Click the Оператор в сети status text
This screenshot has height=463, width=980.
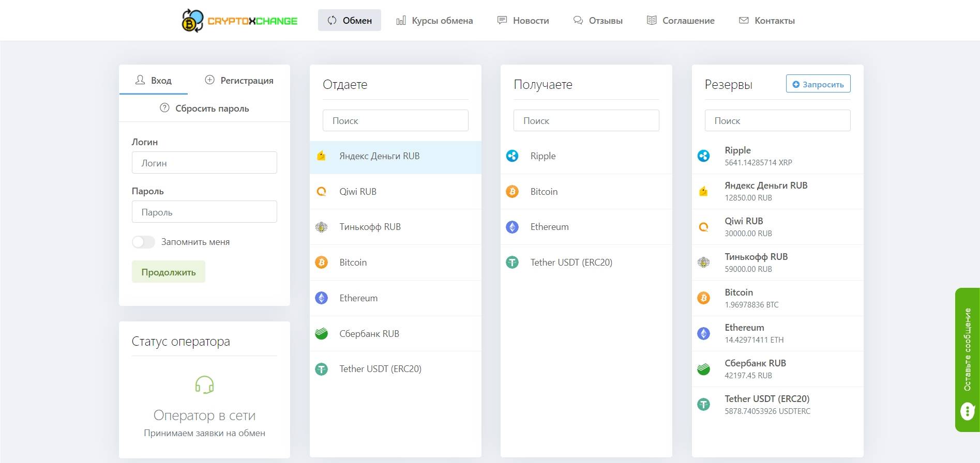(x=204, y=415)
